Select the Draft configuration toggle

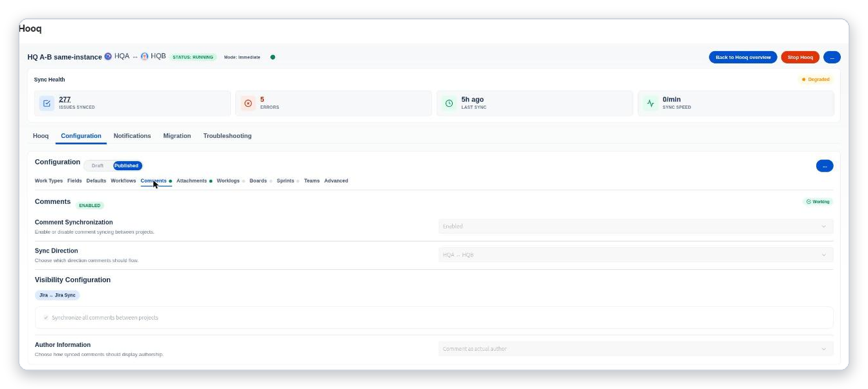[98, 166]
